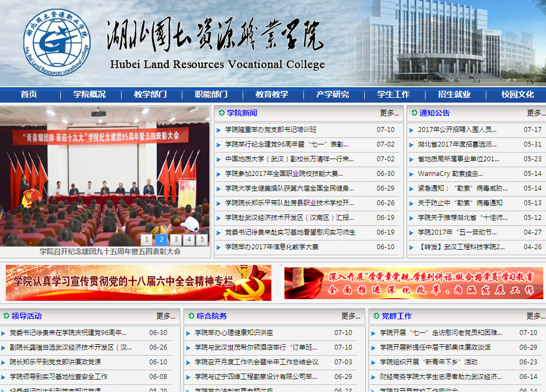
Task: Click green arrow icon beside 领导活动
Action: (6, 316)
